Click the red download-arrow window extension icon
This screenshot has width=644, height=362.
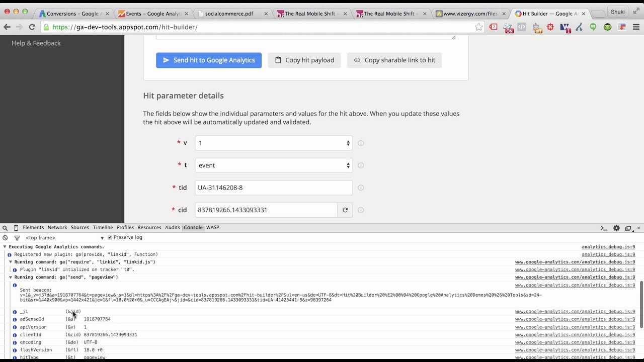622,27
